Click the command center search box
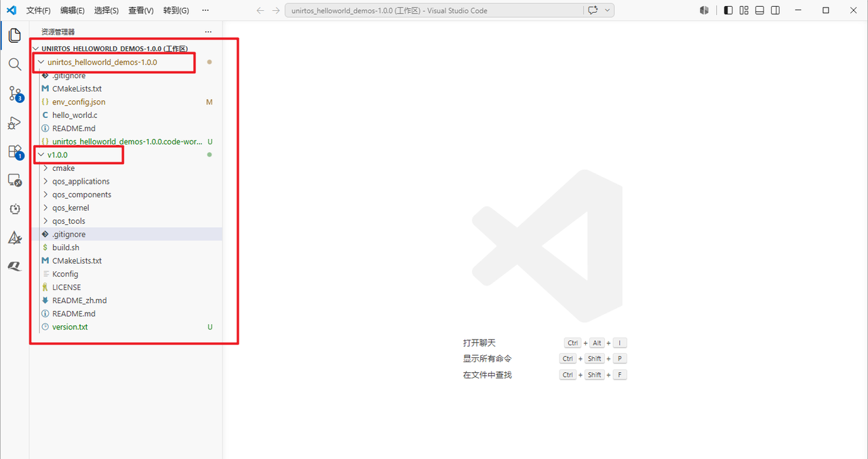The width and height of the screenshot is (868, 459). (x=435, y=10)
